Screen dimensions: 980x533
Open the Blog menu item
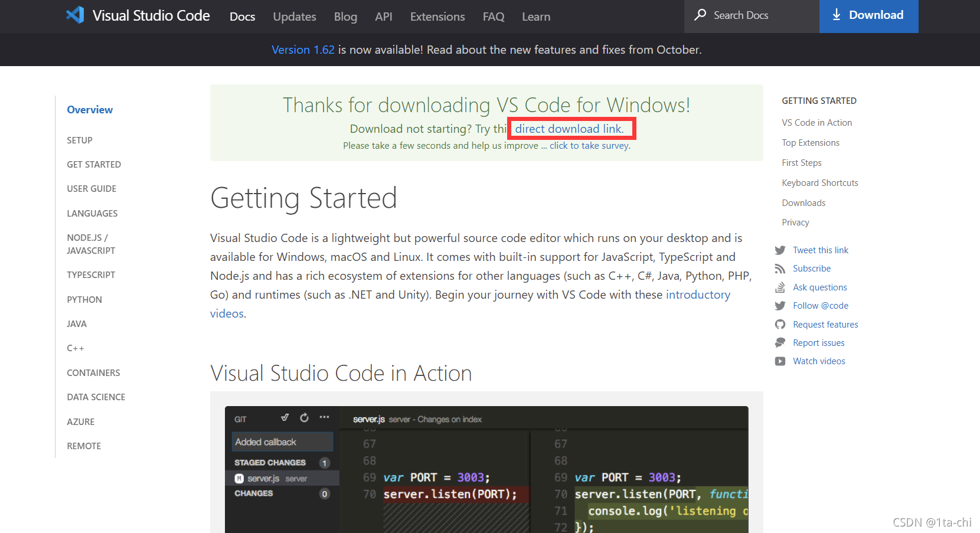coord(345,17)
